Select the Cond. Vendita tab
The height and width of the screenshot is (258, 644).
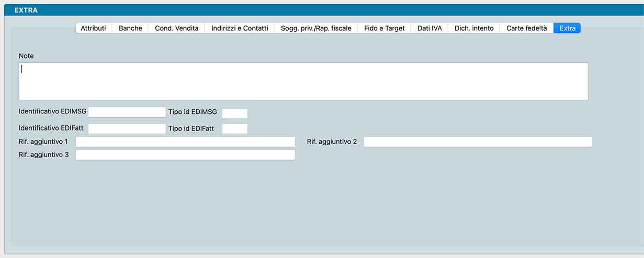tap(176, 28)
